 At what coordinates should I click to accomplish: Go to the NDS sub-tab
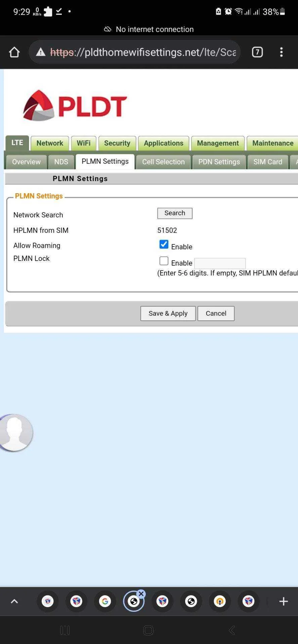pos(61,162)
